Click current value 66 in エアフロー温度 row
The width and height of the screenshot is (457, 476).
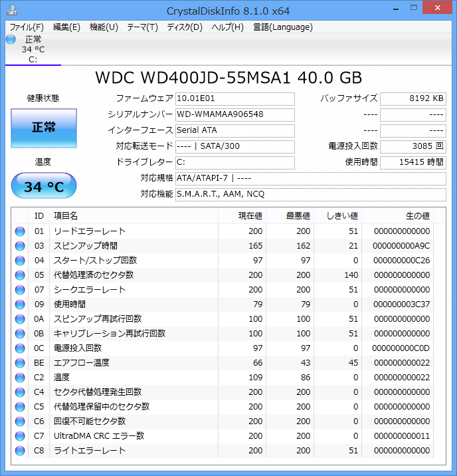(x=258, y=363)
